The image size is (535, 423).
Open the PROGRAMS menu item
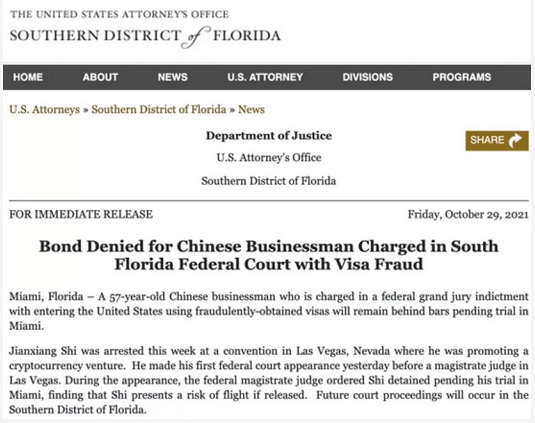(x=462, y=77)
